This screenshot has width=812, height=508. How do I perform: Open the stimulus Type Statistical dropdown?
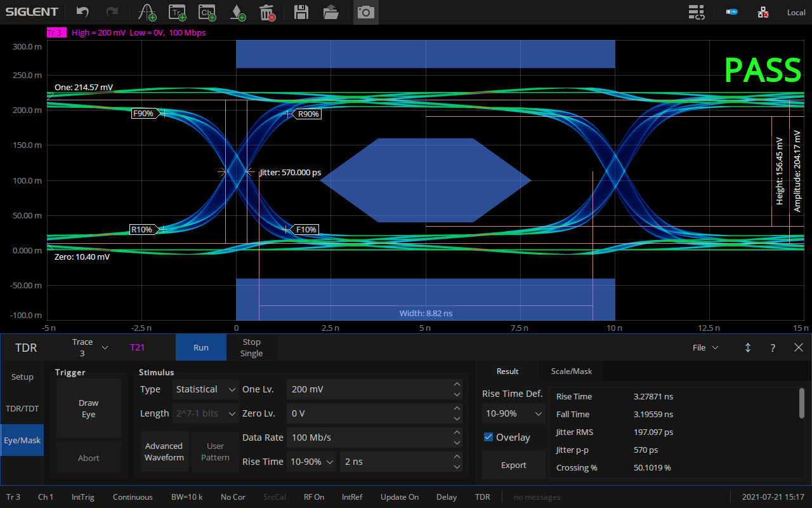206,389
